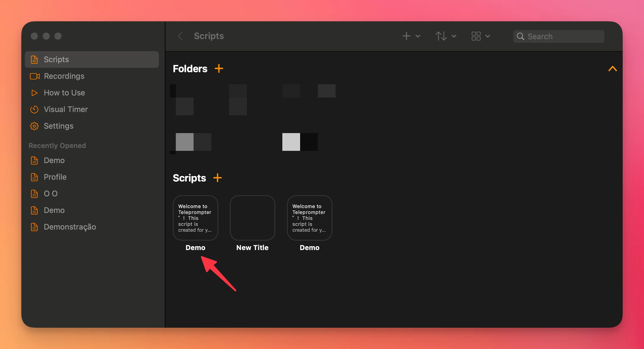Collapse the Folders section with the chevron

(613, 69)
